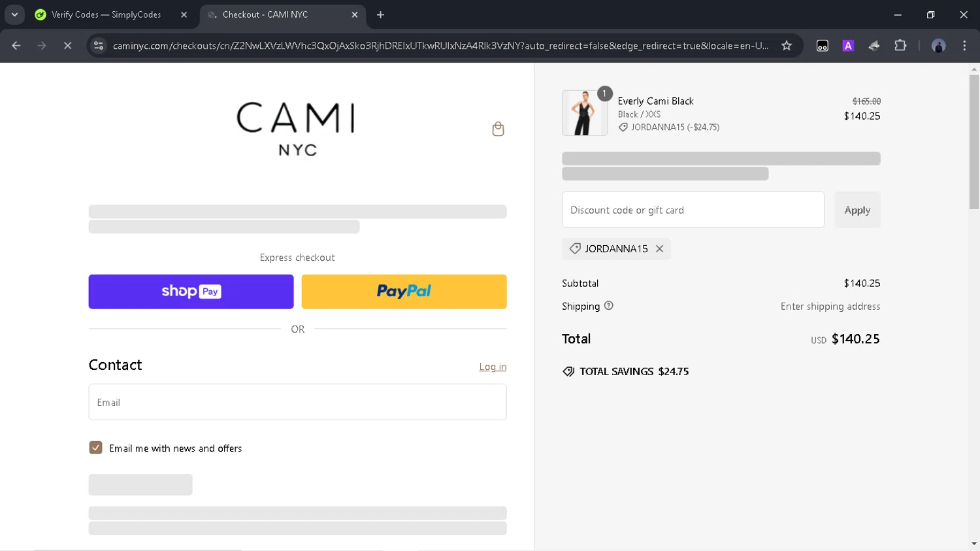This screenshot has height=551, width=980.
Task: Go back to the previous page
Action: [x=16, y=46]
